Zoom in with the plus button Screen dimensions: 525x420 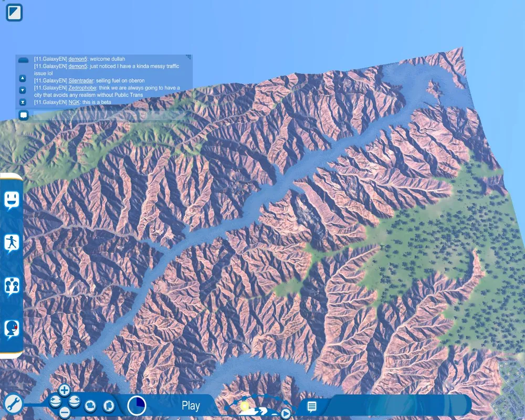click(x=64, y=390)
